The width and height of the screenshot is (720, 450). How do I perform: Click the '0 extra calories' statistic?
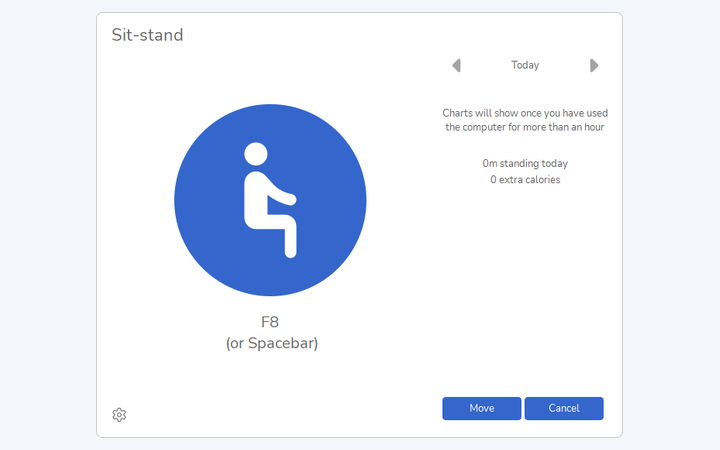525,180
